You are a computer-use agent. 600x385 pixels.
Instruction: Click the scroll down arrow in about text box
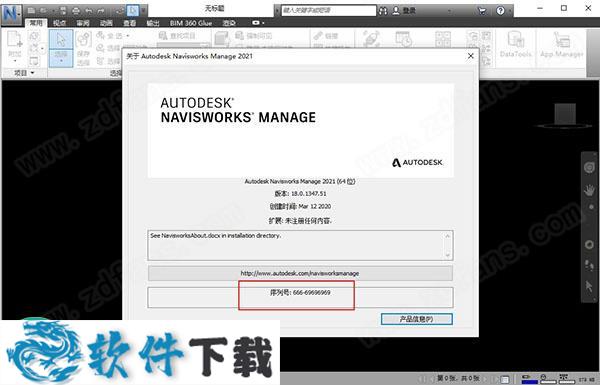[x=447, y=255]
